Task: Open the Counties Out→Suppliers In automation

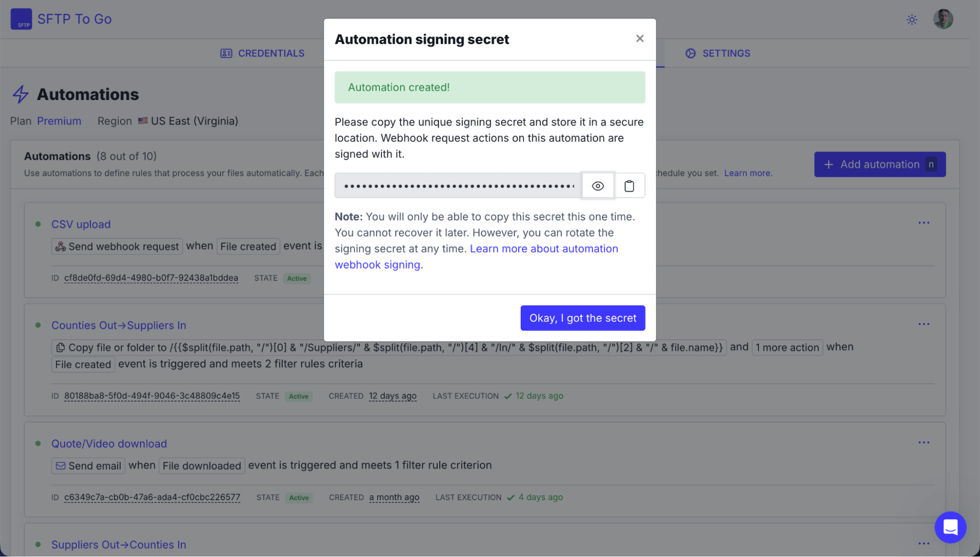Action: tap(119, 325)
